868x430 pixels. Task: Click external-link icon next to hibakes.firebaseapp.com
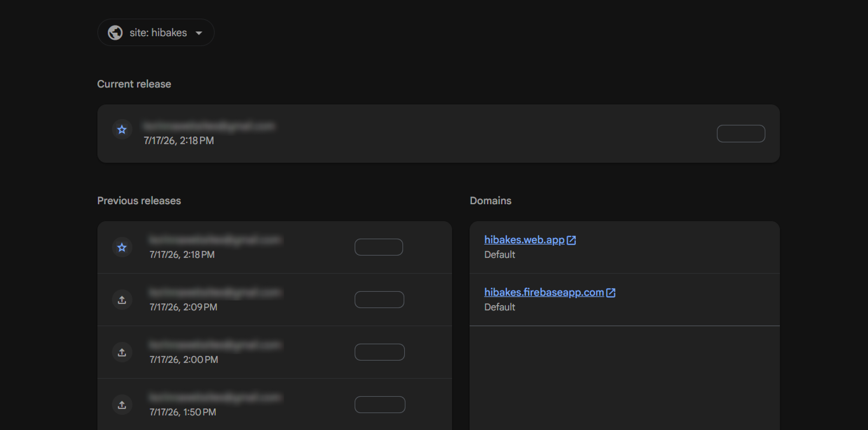pos(611,293)
